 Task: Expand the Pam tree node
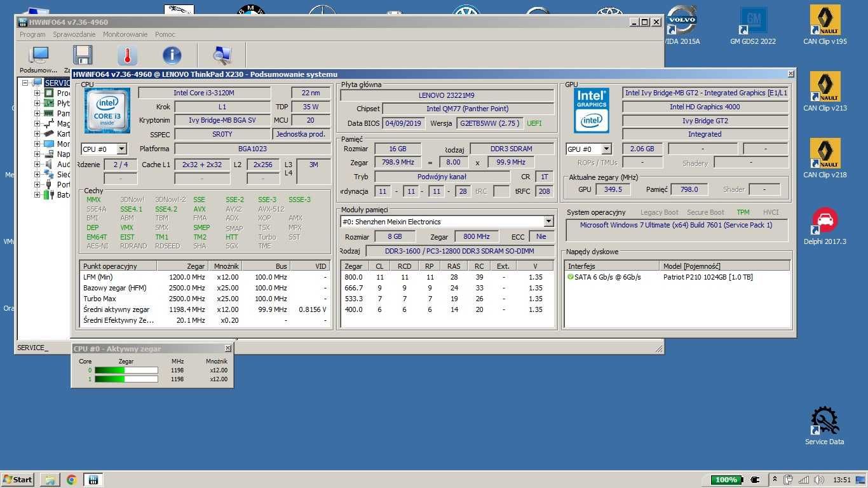(x=37, y=113)
